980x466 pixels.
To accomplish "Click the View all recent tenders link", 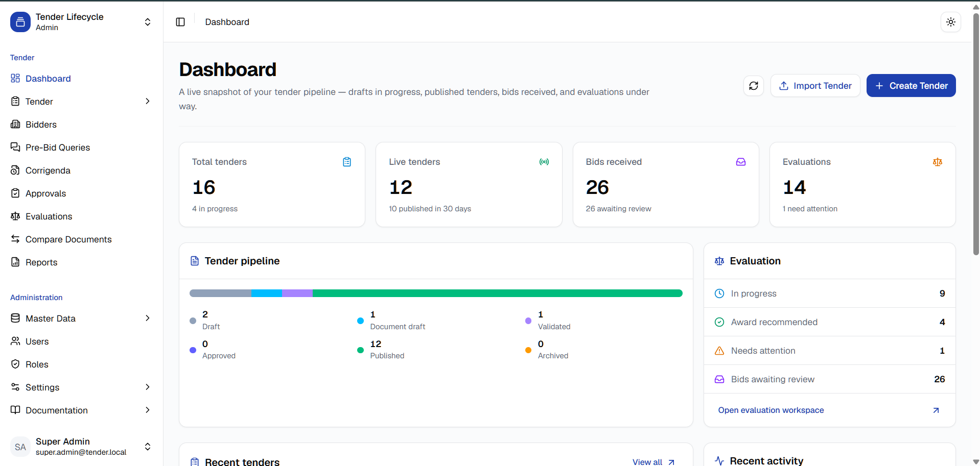I will coord(654,462).
